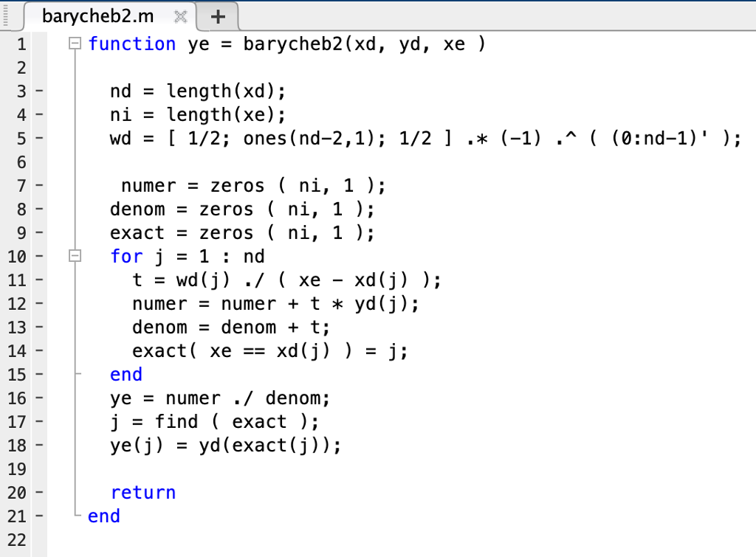The width and height of the screenshot is (756, 557).
Task: Click the for keyword on line 10
Action: 126,256
